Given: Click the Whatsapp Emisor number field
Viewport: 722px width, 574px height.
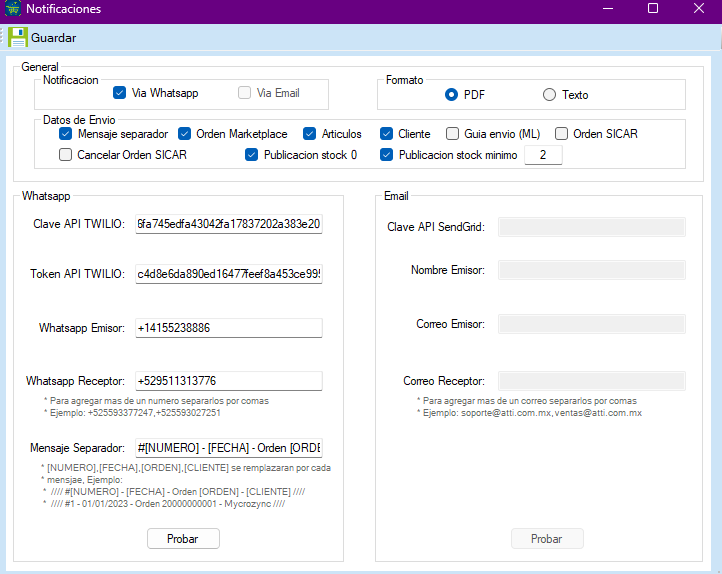Looking at the screenshot, I should tap(229, 328).
